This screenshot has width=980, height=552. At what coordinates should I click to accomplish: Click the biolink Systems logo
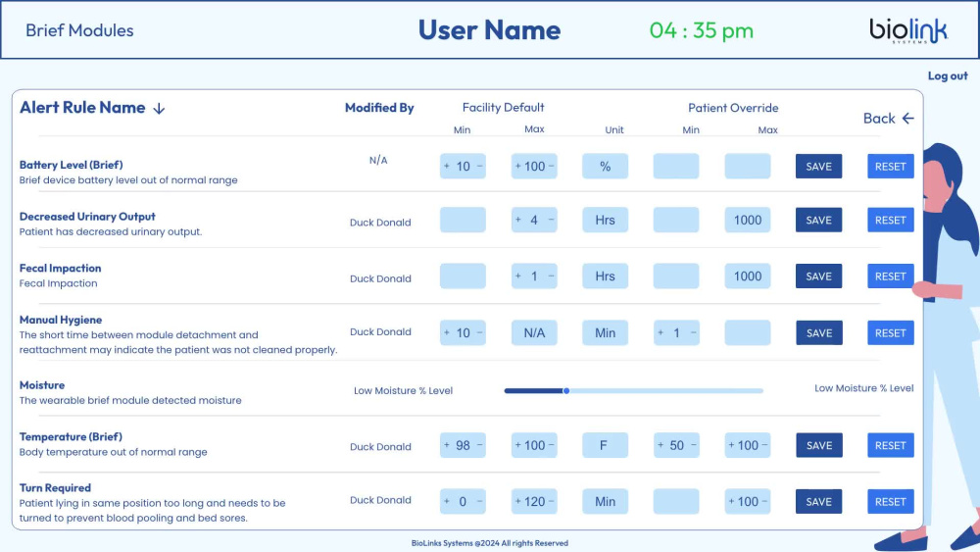pos(908,30)
